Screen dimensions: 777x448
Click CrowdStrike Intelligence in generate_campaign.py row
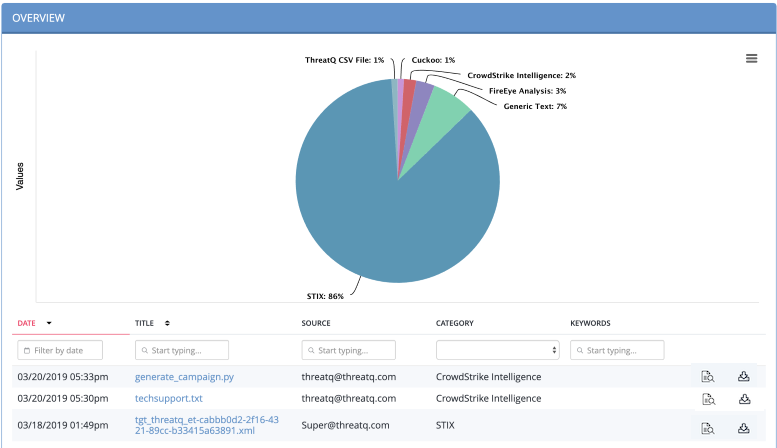coord(489,377)
